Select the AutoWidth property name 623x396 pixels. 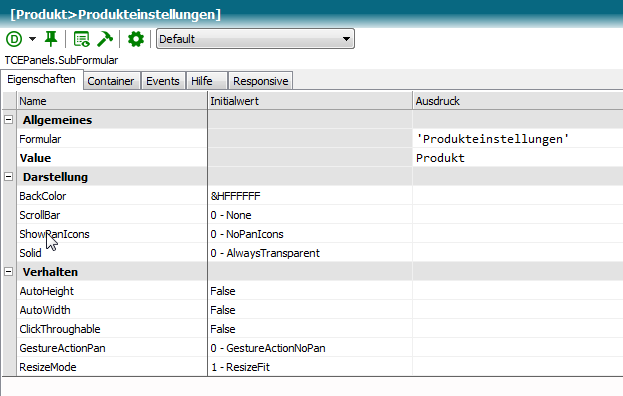point(45,310)
